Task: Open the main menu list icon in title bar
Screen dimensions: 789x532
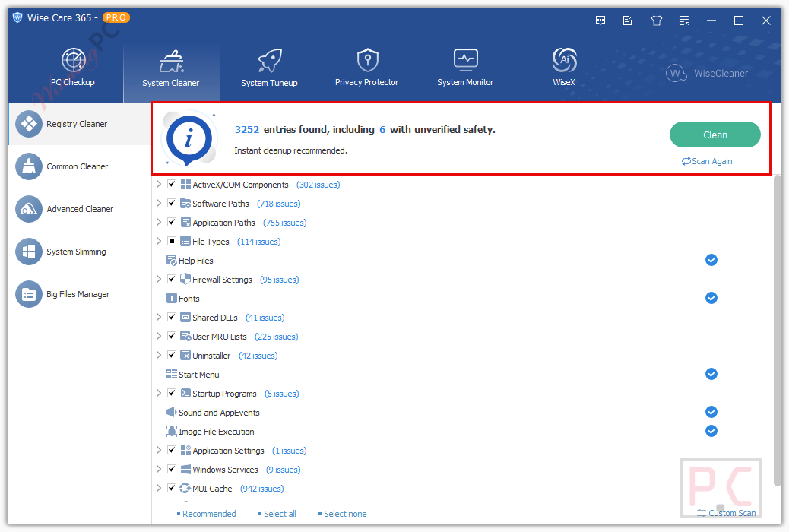Action: click(x=684, y=21)
